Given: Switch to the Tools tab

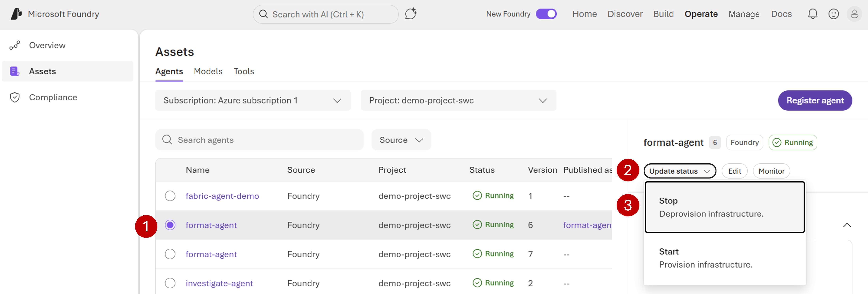Looking at the screenshot, I should coord(244,71).
